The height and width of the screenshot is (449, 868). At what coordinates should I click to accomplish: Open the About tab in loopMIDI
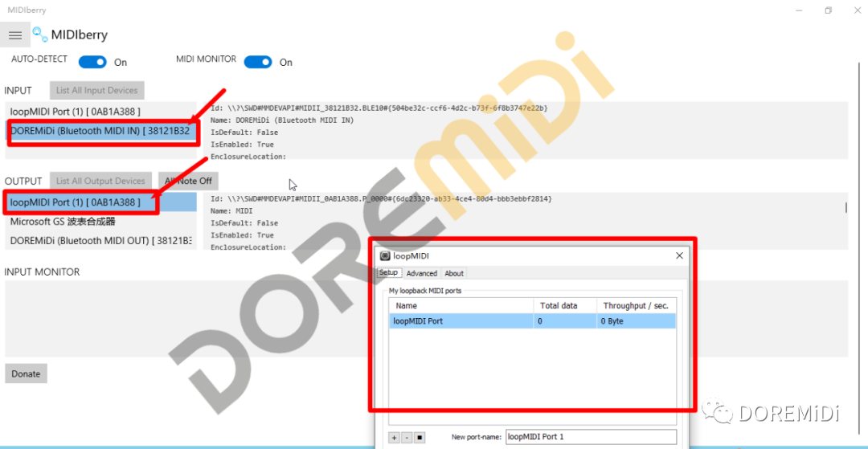pyautogui.click(x=454, y=273)
